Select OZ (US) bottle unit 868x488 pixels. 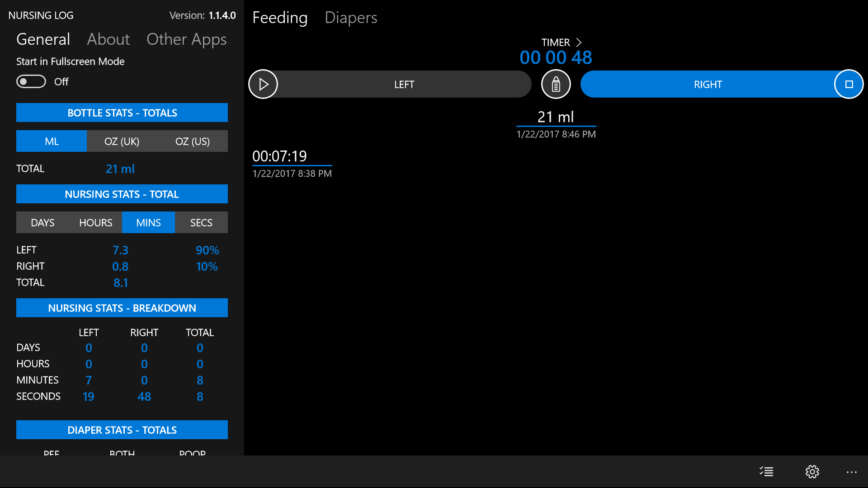point(192,141)
